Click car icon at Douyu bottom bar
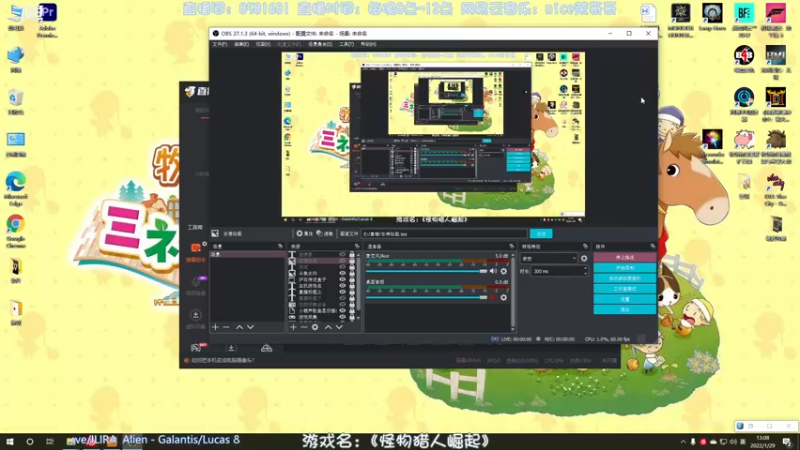The image size is (800, 450). [266, 348]
